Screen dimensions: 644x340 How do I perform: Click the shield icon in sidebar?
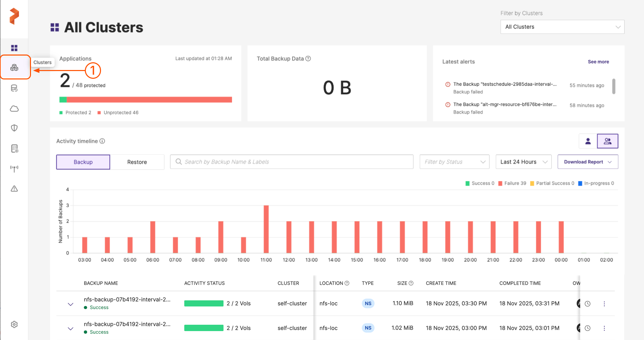[14, 128]
